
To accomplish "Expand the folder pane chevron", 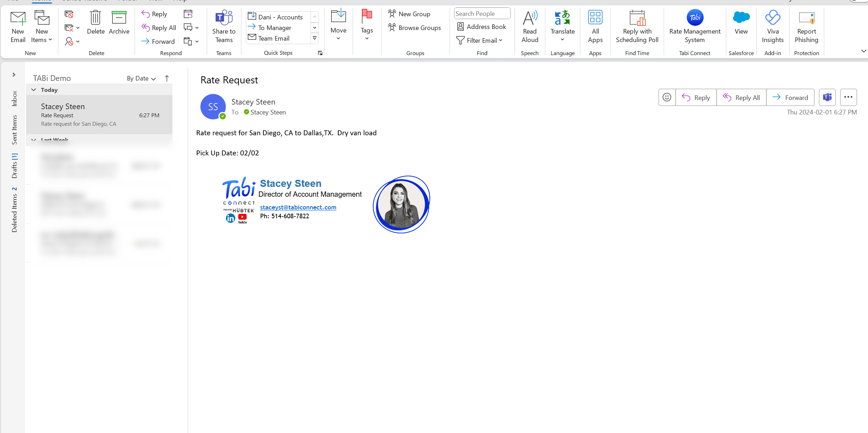I will (x=14, y=75).
